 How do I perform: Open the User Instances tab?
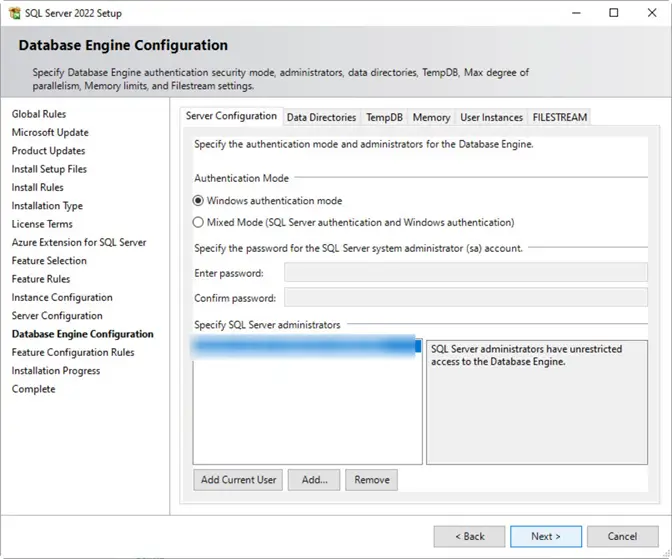tap(491, 117)
